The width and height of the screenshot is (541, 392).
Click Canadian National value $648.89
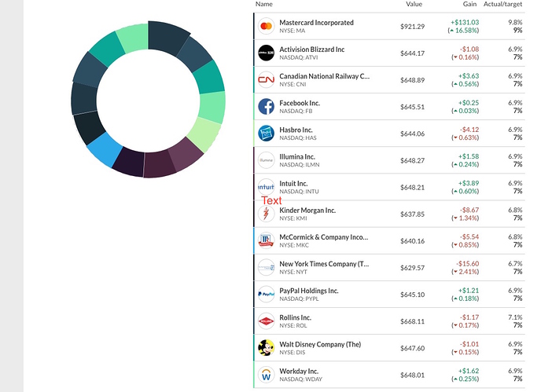pos(412,80)
